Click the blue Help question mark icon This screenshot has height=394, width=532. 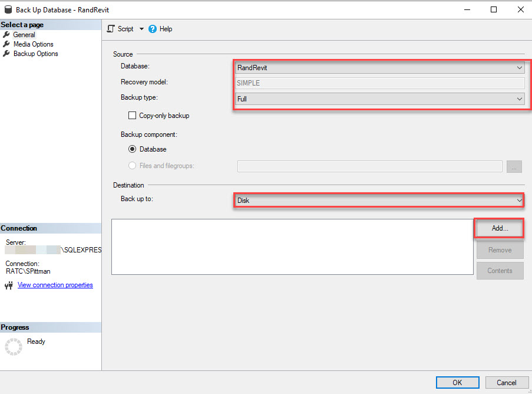(x=153, y=28)
